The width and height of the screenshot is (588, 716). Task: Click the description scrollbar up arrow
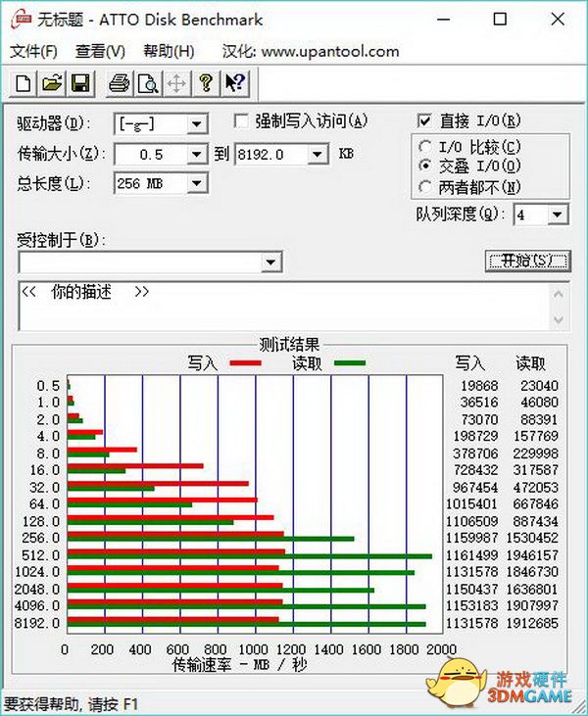pyautogui.click(x=559, y=295)
